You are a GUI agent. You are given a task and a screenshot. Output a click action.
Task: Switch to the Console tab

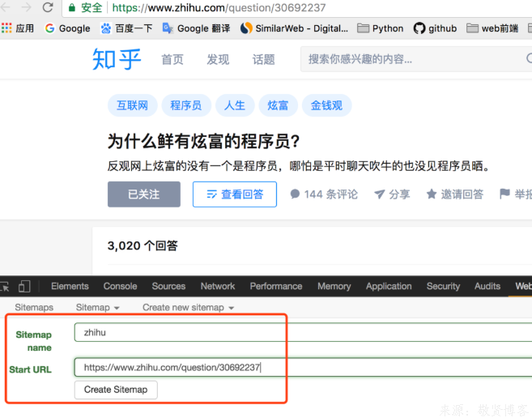pos(120,286)
